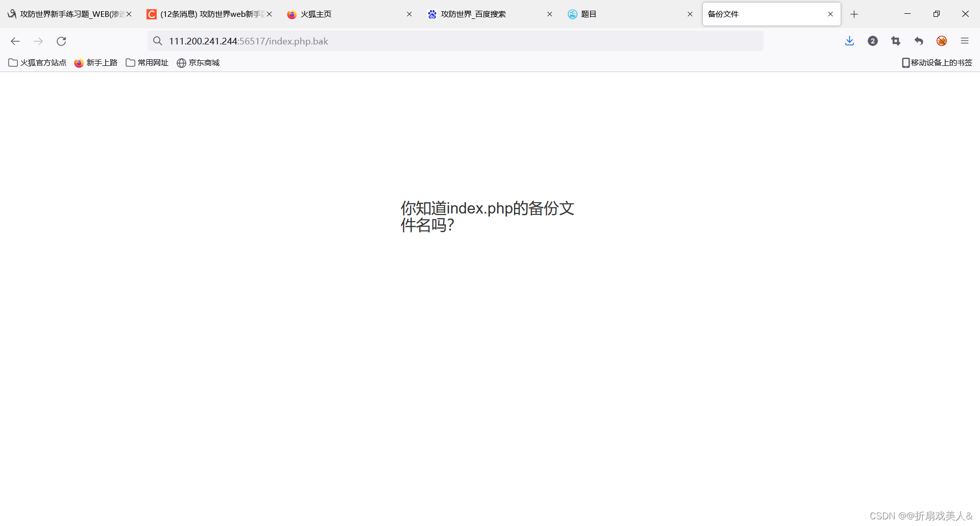
Task: Select the screenshot crop tool icon
Action: pos(896,41)
